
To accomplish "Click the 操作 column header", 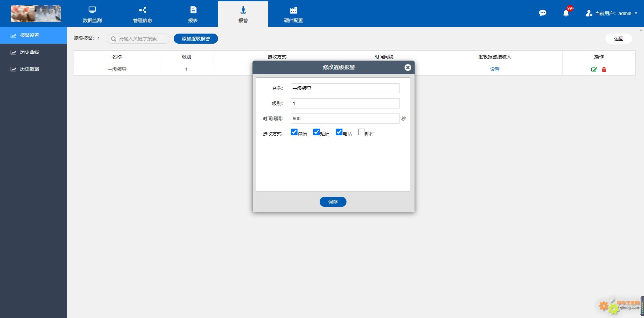I will pos(599,57).
